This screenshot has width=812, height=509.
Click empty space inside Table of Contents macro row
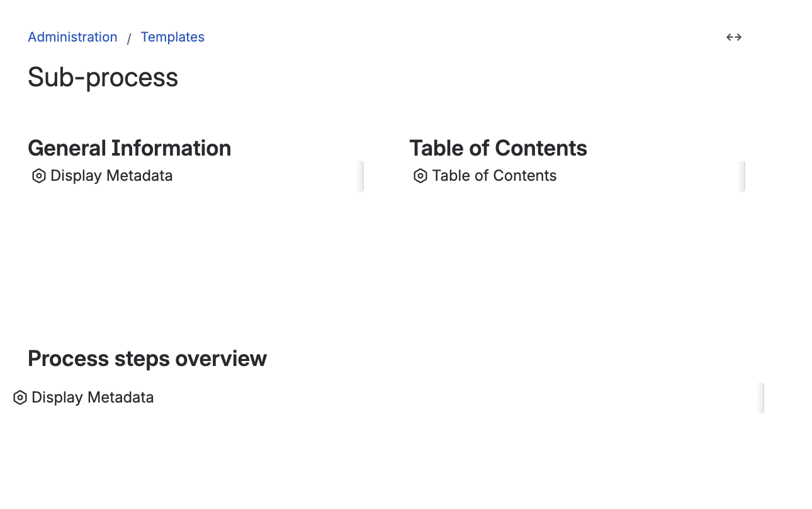648,176
